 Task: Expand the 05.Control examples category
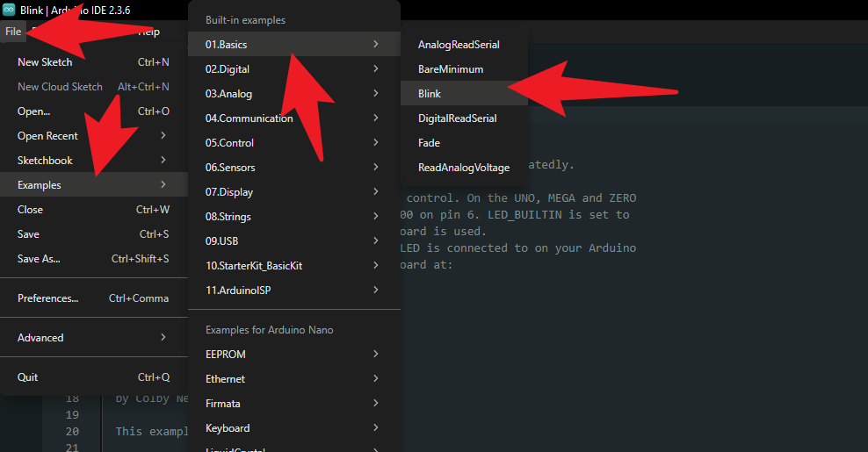[x=294, y=143]
